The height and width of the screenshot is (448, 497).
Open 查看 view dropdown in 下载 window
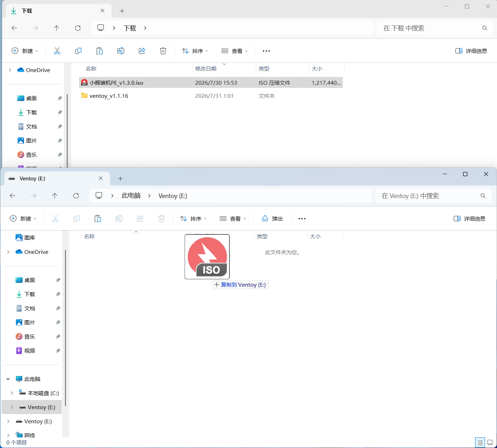pyautogui.click(x=235, y=51)
